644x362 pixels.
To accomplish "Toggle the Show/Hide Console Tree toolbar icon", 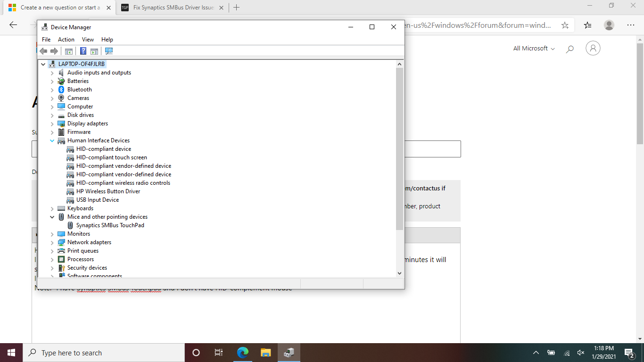I will (x=69, y=51).
